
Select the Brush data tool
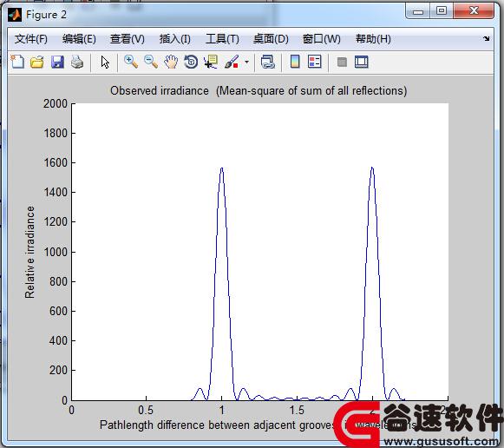click(x=232, y=62)
